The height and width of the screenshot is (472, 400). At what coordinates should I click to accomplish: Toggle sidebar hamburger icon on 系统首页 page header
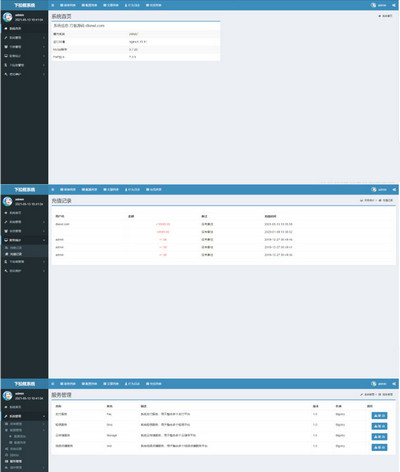click(53, 5)
